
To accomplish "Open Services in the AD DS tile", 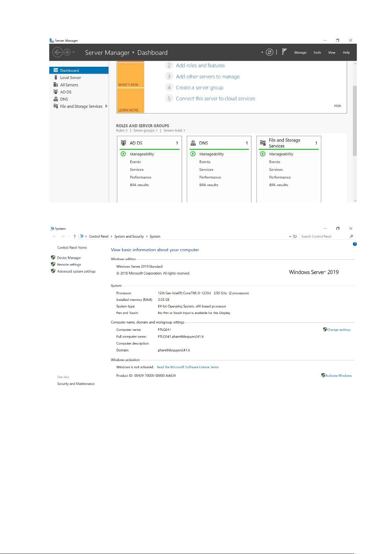I will coord(136,170).
